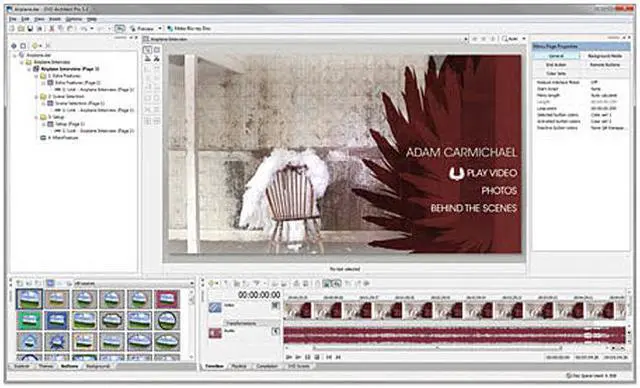This screenshot has height=388, width=640.
Task: Click the red Cut icon in toolbar
Action: click(52, 29)
